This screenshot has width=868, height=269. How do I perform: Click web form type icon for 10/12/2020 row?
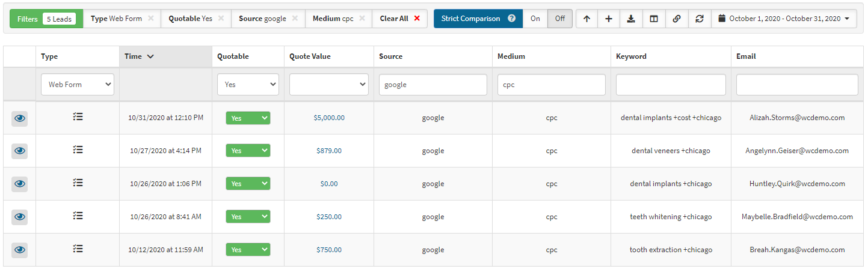coord(78,248)
